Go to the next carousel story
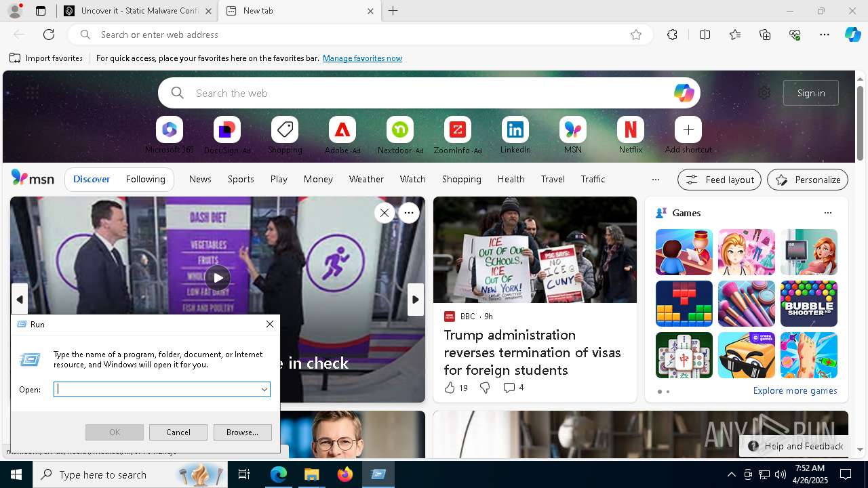 416,300
